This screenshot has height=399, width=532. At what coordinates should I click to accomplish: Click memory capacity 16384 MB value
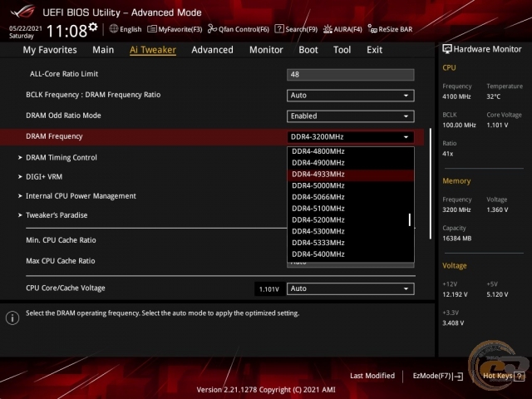pos(456,239)
